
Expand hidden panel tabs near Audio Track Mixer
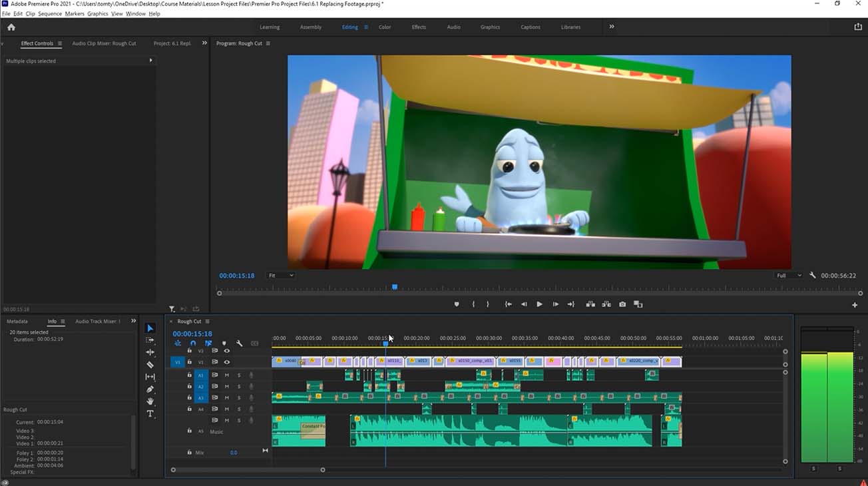pos(133,321)
